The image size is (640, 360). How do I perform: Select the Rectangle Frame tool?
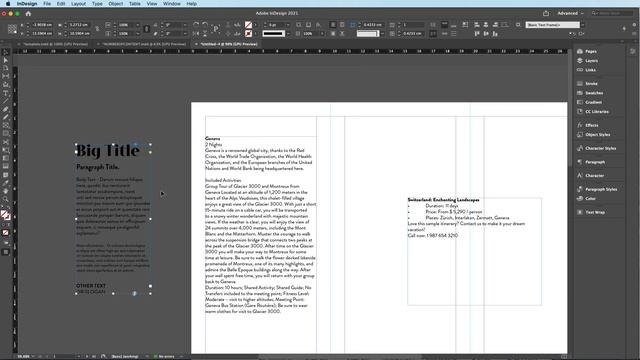(x=6, y=125)
